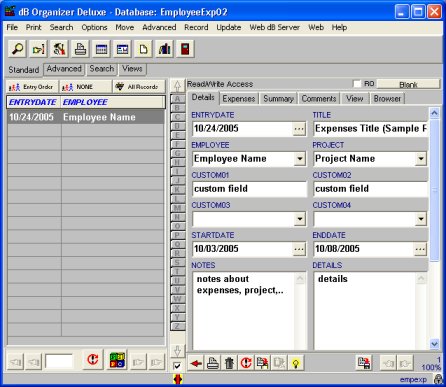
Task: Click the yellow light bulb icon
Action: tap(295, 363)
